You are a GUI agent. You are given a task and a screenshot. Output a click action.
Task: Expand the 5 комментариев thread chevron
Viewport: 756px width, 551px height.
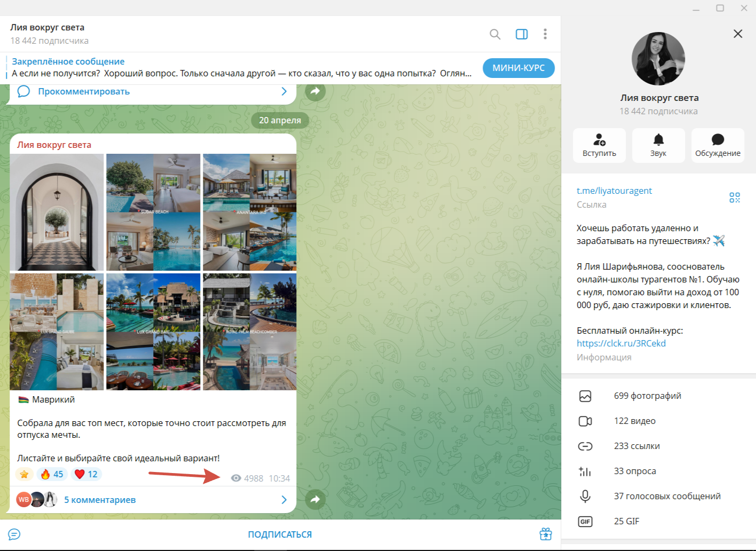(284, 500)
